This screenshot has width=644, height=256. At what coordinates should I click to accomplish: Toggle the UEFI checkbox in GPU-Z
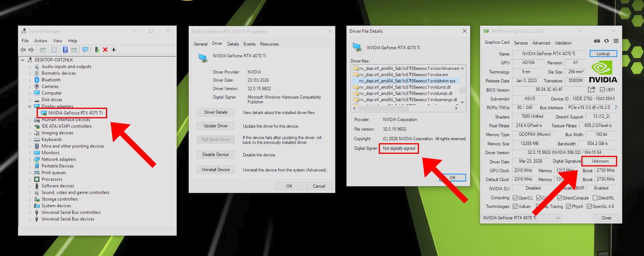pyautogui.click(x=602, y=90)
